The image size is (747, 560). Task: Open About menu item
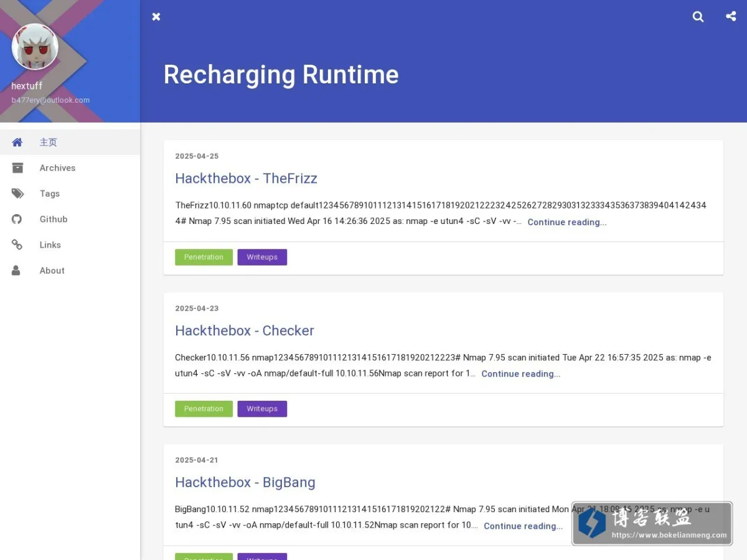point(70,271)
